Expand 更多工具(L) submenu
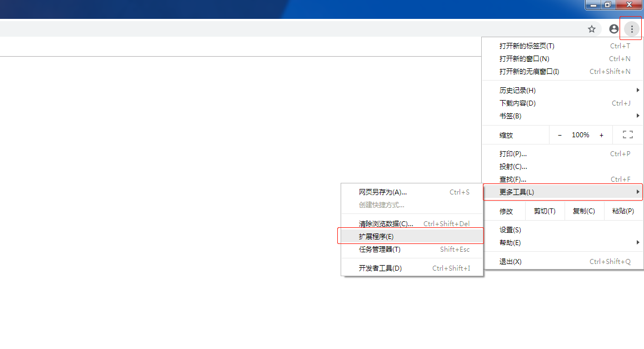Screen dimensions: 644x349 click(563, 192)
